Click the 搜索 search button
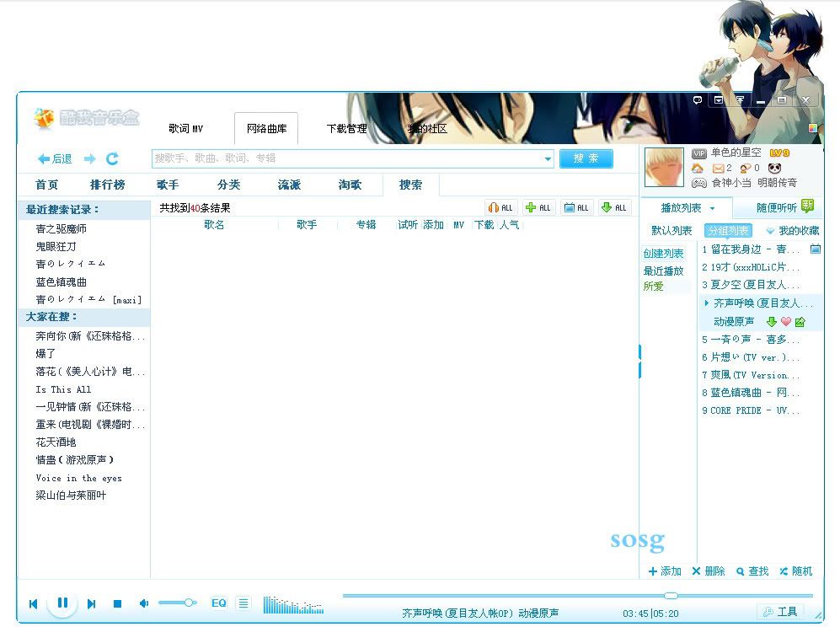 pyautogui.click(x=586, y=158)
